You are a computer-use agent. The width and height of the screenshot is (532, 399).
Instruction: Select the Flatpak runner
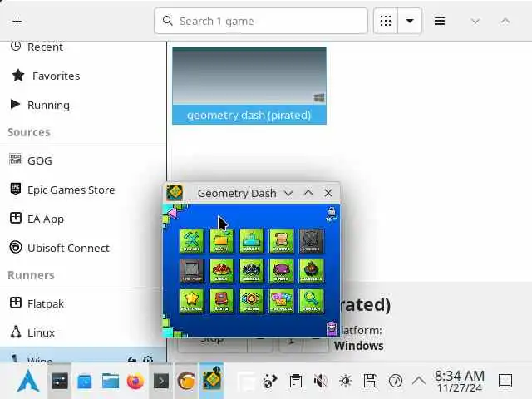pos(81,303)
